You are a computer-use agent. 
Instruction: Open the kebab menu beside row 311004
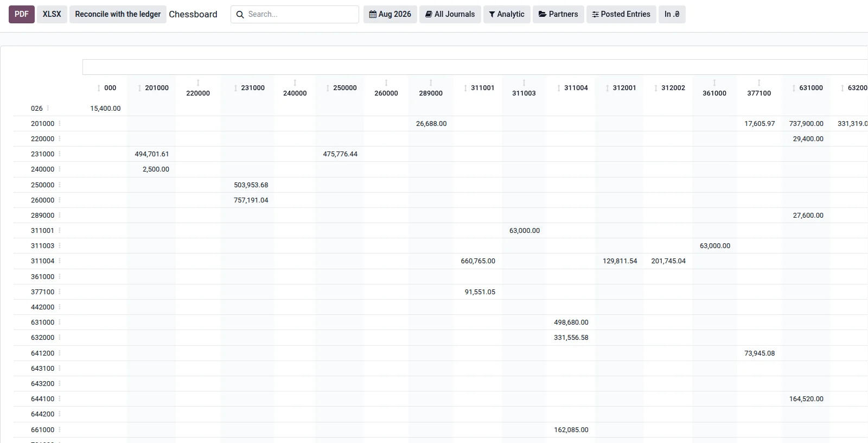(60, 261)
